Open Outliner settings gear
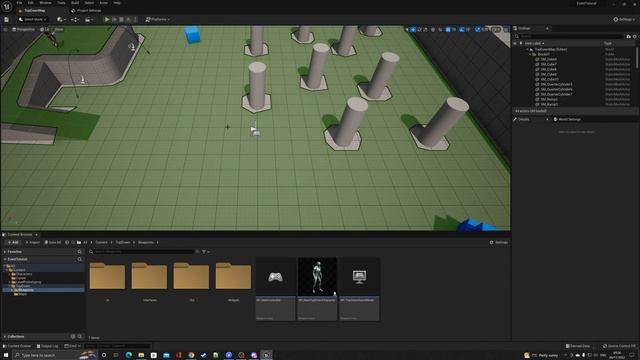 [x=635, y=36]
